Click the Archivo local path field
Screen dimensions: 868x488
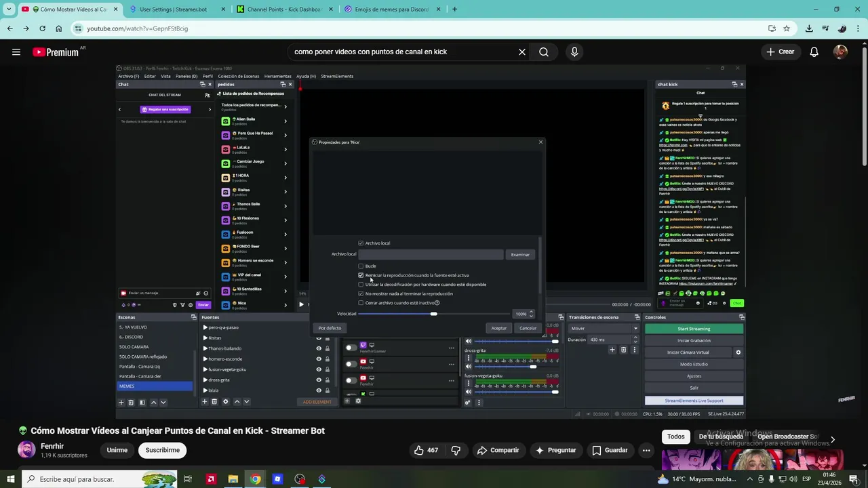pyautogui.click(x=431, y=254)
